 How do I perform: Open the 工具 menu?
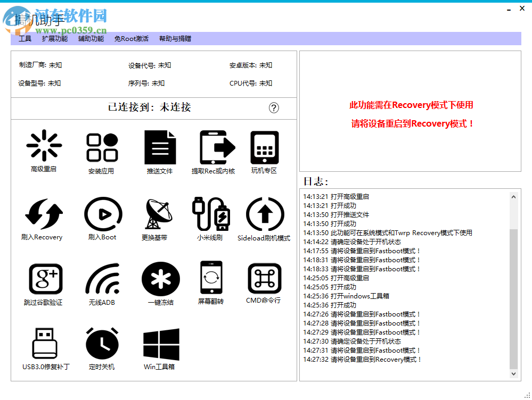coord(25,39)
